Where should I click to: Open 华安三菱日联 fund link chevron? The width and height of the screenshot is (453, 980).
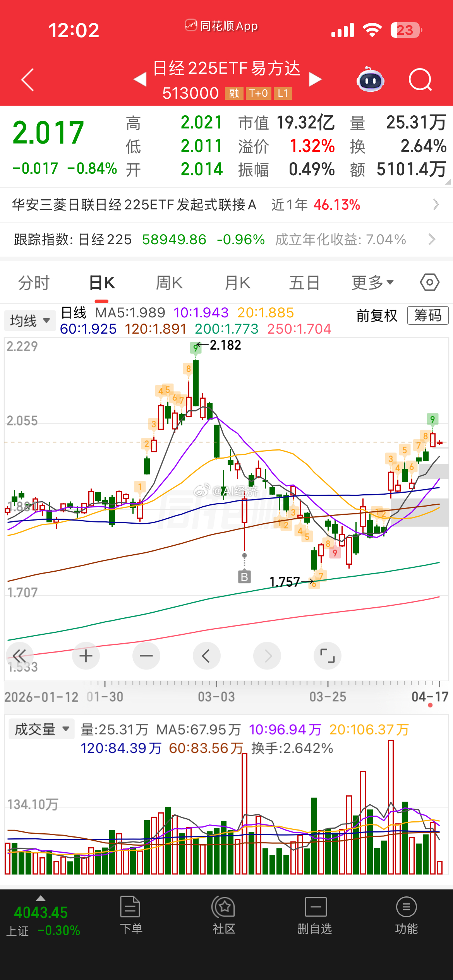tap(436, 204)
